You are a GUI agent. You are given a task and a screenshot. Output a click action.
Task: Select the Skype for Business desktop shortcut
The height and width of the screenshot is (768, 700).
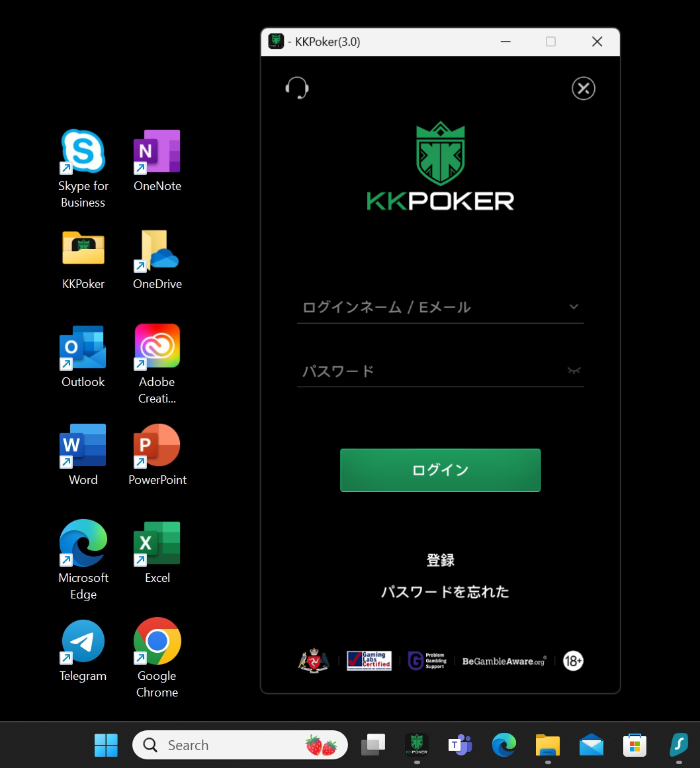[x=83, y=169]
